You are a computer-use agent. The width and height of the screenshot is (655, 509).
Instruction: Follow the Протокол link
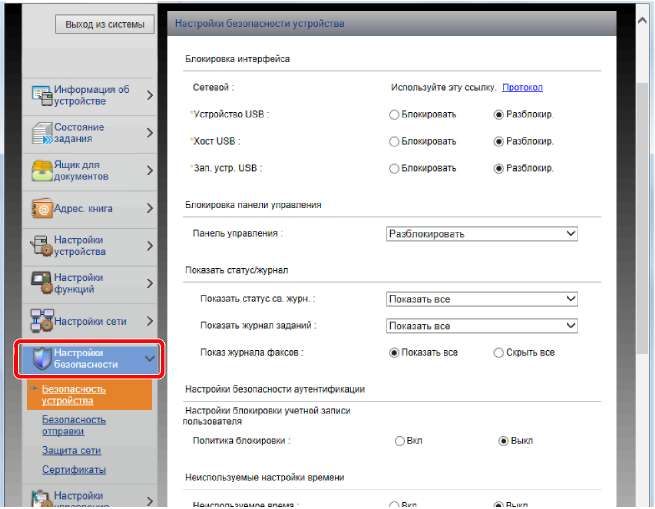(521, 88)
